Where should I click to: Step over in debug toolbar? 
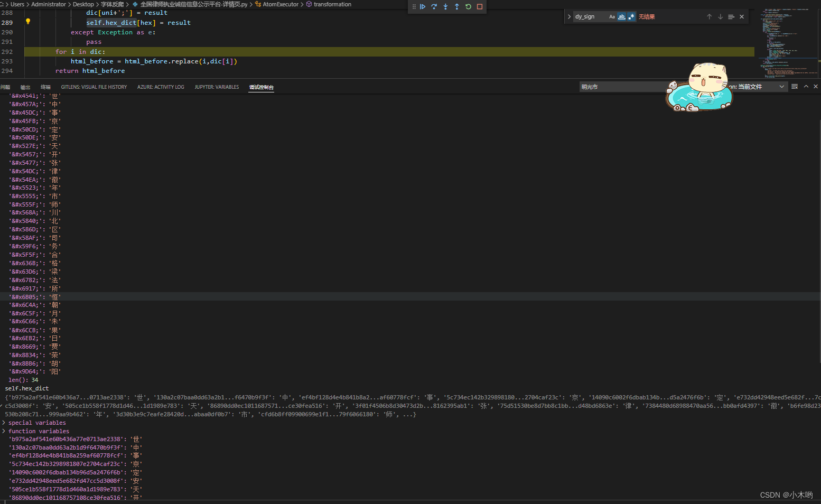(x=434, y=7)
